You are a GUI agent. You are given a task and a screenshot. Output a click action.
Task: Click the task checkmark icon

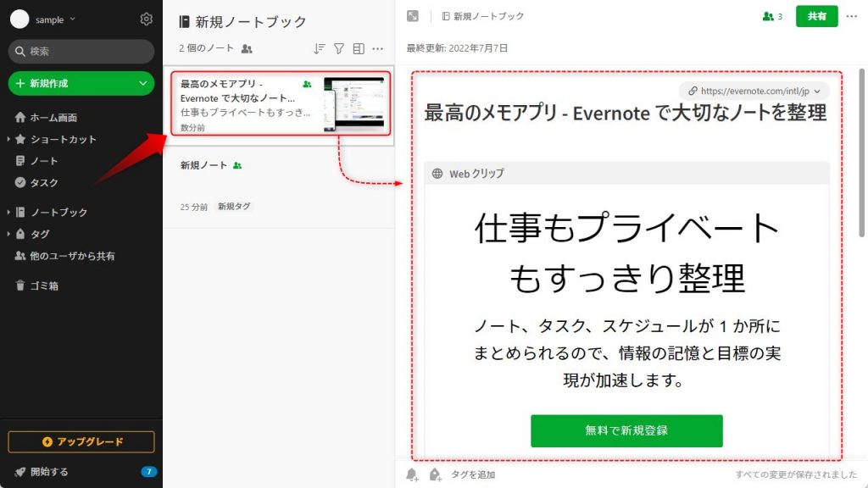[20, 183]
